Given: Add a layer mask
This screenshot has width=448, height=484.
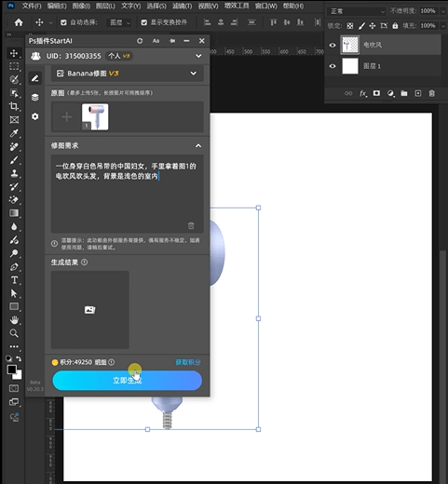Looking at the screenshot, I should (x=376, y=93).
